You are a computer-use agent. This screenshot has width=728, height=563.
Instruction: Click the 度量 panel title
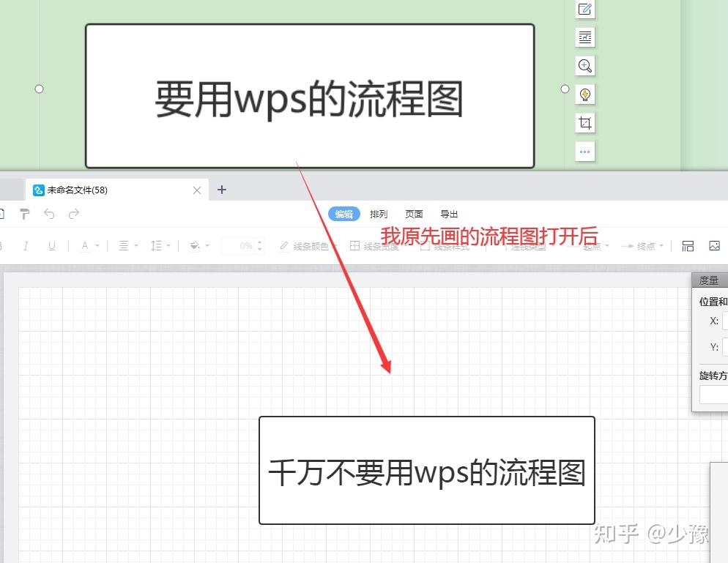click(x=708, y=280)
